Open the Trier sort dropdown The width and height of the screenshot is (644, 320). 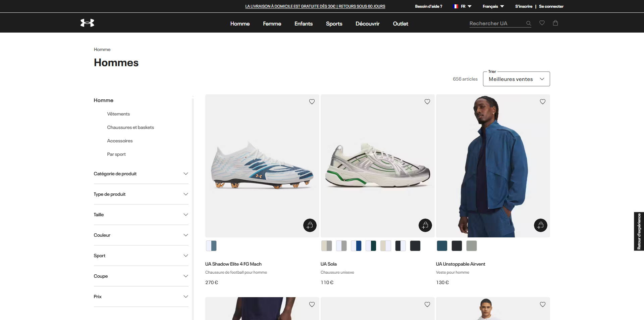coord(517,79)
